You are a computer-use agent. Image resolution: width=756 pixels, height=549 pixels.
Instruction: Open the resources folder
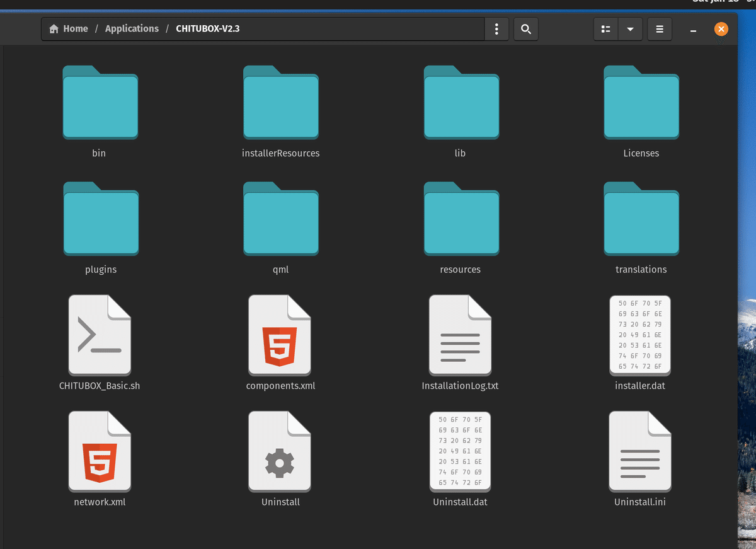pos(461,218)
